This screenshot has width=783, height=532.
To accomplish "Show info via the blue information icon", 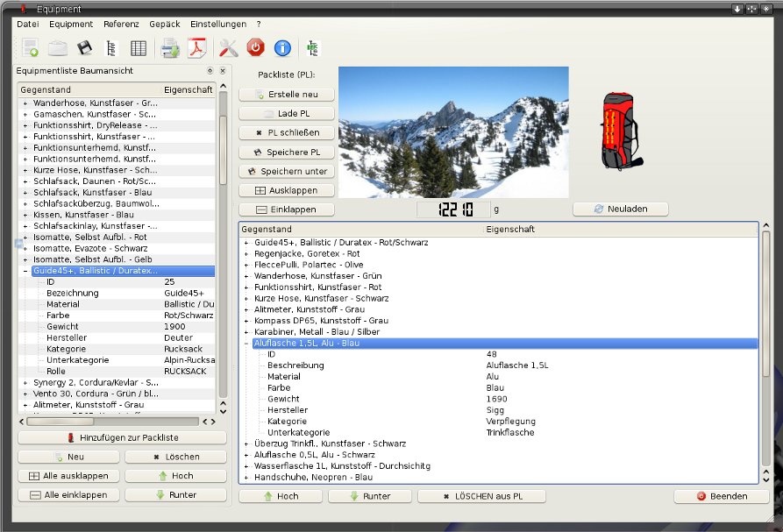I will coord(282,48).
